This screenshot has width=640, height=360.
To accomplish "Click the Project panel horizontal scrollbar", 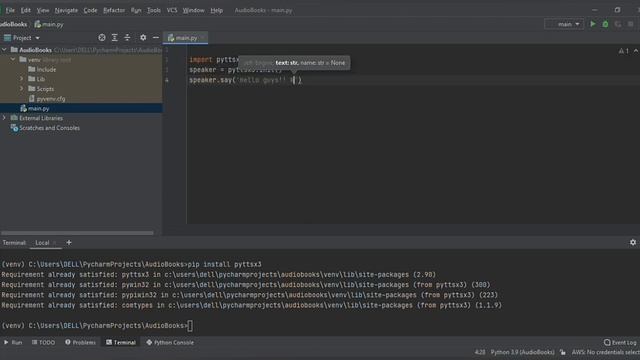I will [78, 233].
